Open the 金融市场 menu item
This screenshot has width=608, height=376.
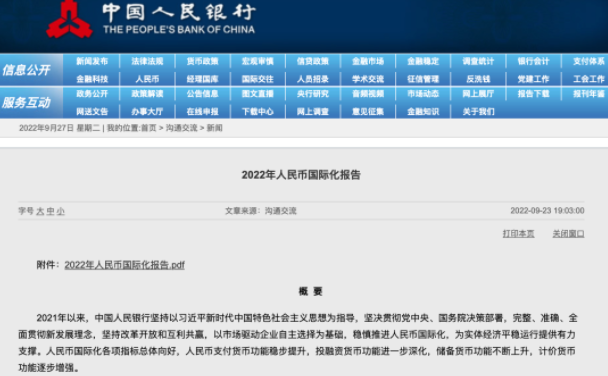368,61
